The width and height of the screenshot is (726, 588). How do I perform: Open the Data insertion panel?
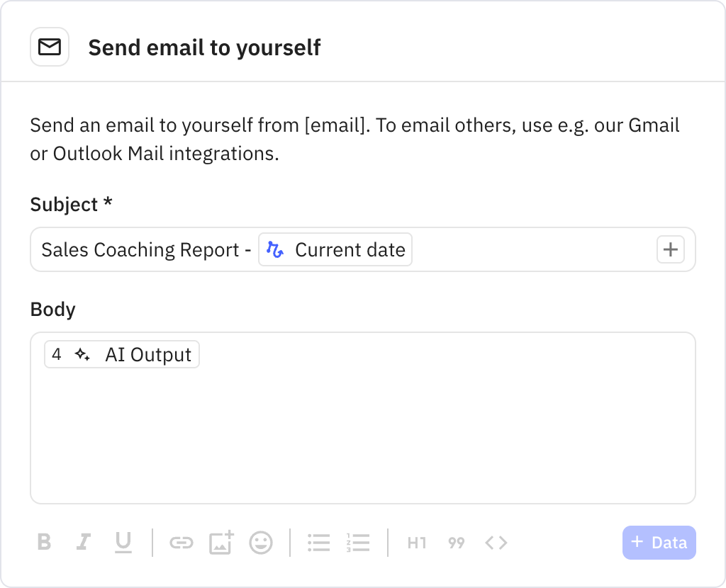coord(659,543)
